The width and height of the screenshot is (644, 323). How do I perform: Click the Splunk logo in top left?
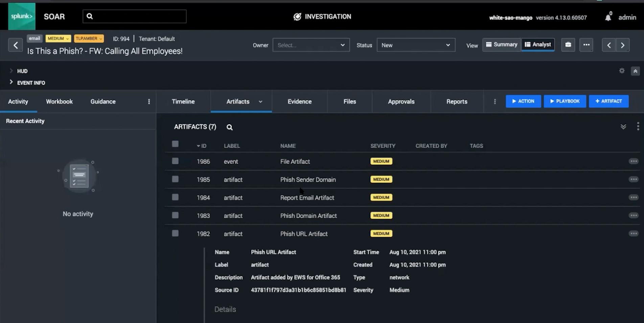tap(21, 16)
